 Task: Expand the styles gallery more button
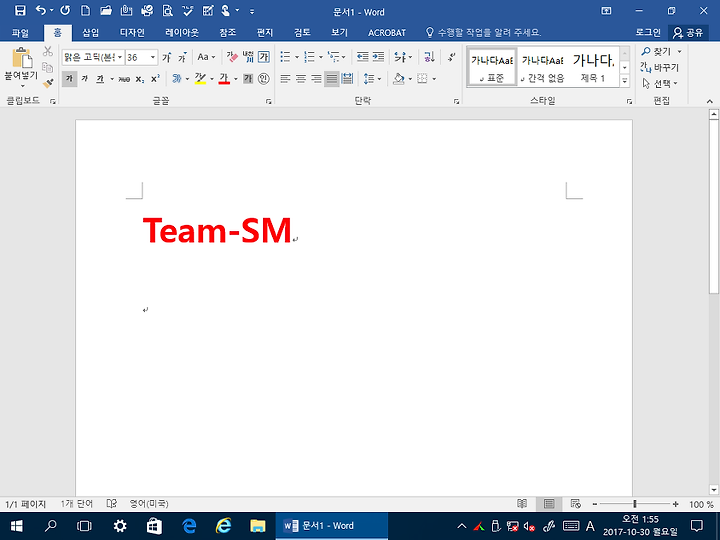(625, 81)
